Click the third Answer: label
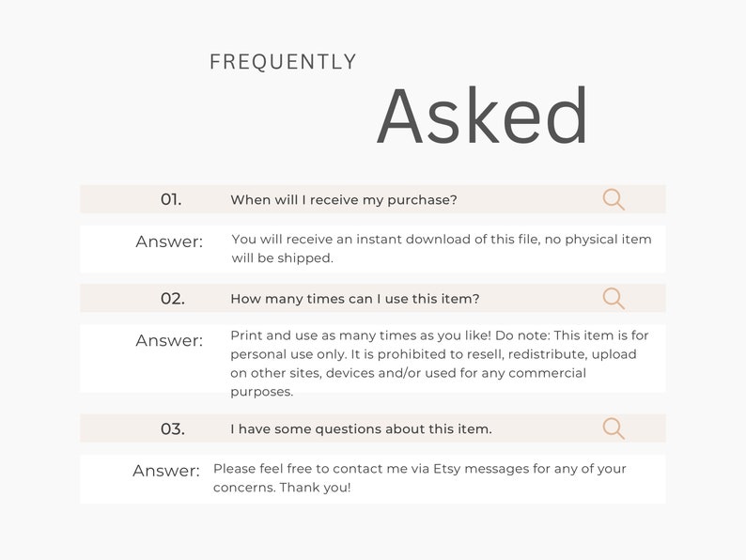Image resolution: width=746 pixels, height=560 pixels. point(166,471)
